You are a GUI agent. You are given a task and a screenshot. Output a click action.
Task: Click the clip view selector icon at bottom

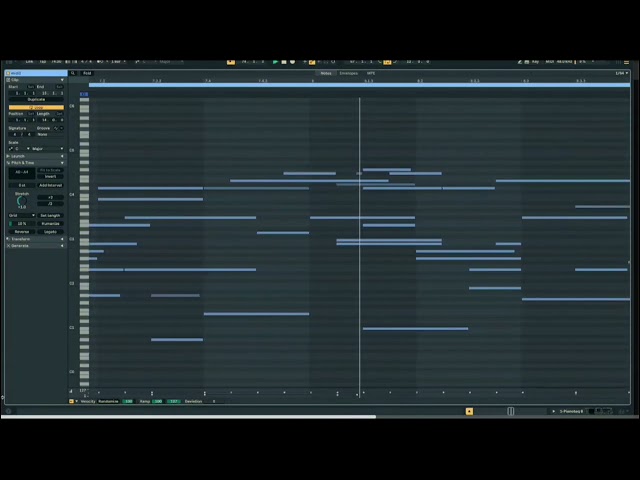click(x=511, y=411)
